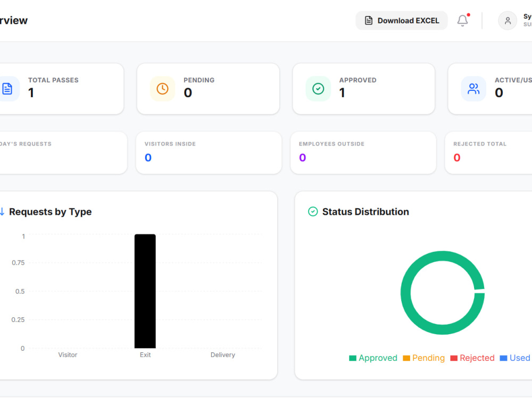Open the Visitors Inside card
Screen dimensions: 532x398
209,153
